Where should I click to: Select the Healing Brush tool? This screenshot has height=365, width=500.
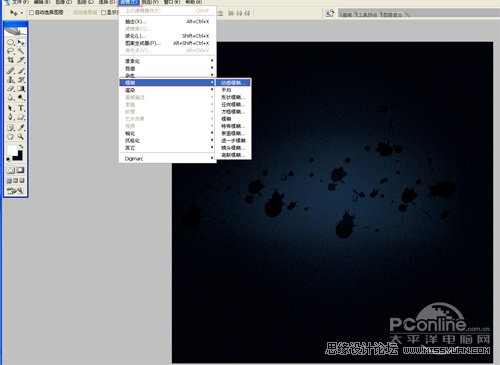click(11, 71)
